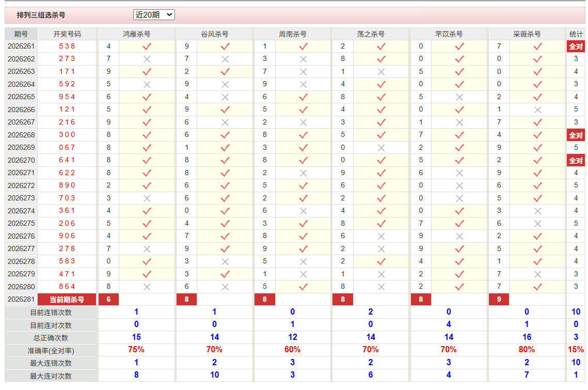The image size is (588, 390).
Task: Click the 芣苡杀号 cross mark in row 2026265
Action: [x=459, y=97]
